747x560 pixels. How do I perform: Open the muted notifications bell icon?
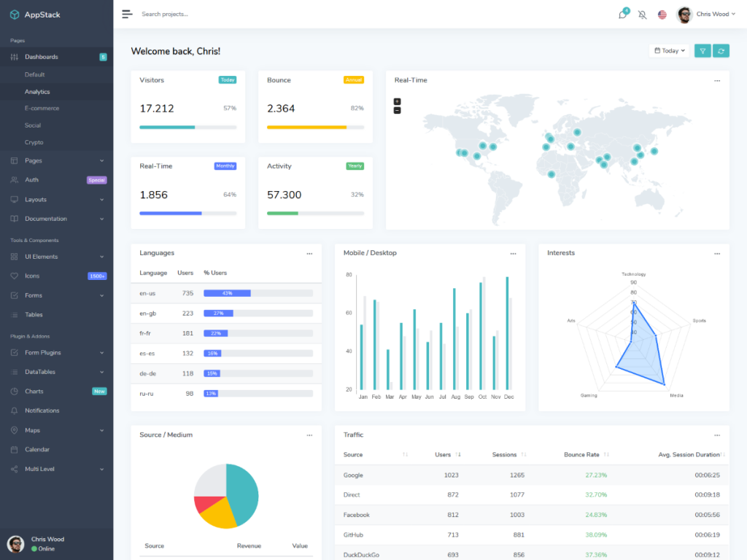tap(642, 15)
